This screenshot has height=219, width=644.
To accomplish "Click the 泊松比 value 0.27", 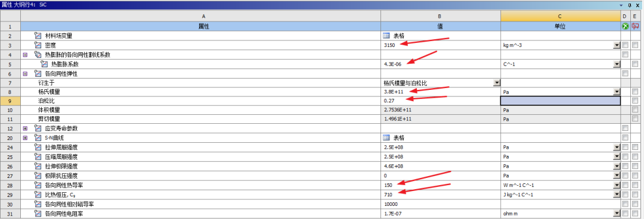I will [x=388, y=101].
